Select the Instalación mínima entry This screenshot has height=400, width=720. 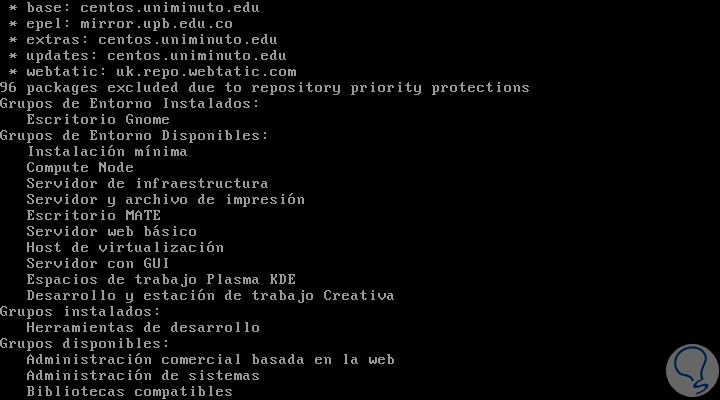106,152
